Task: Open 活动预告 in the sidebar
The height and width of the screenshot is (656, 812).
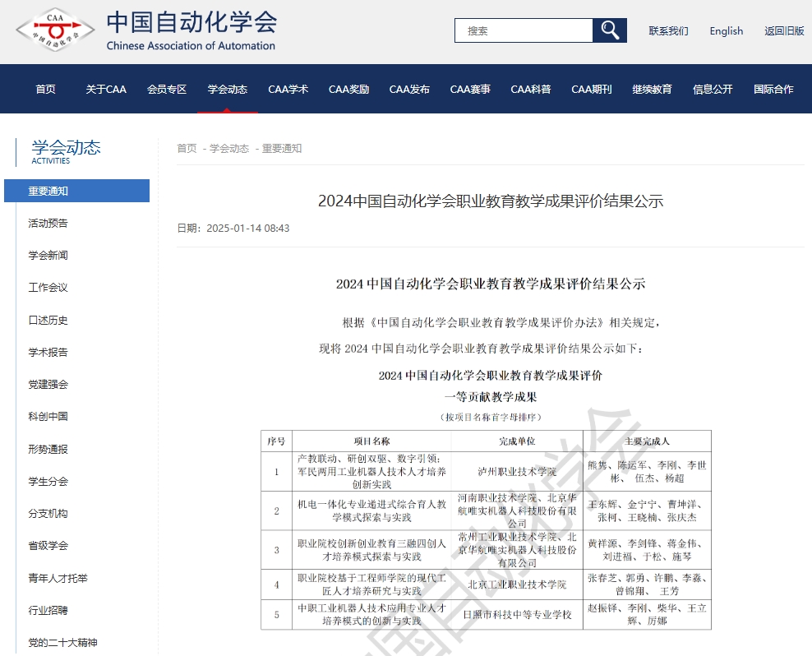Action: [48, 224]
